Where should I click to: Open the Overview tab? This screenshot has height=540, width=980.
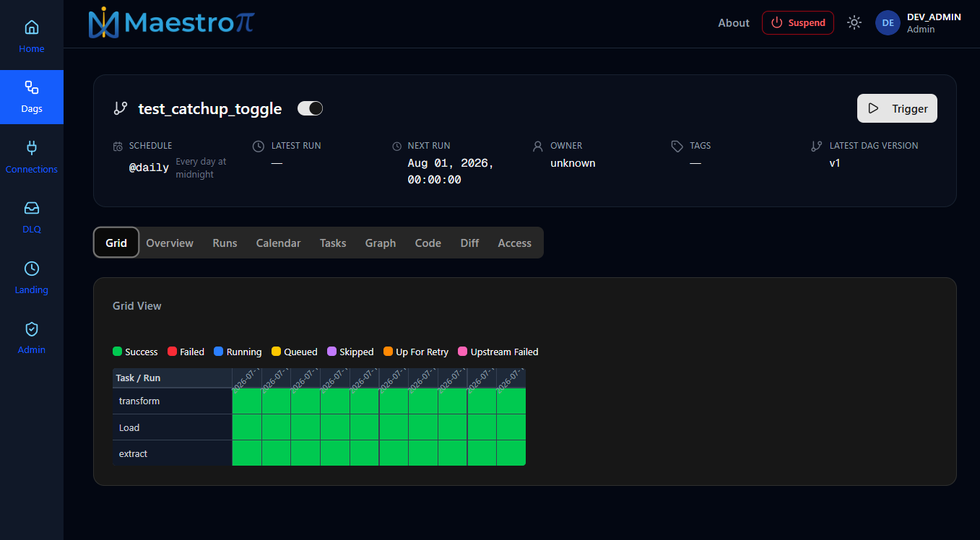(x=170, y=243)
